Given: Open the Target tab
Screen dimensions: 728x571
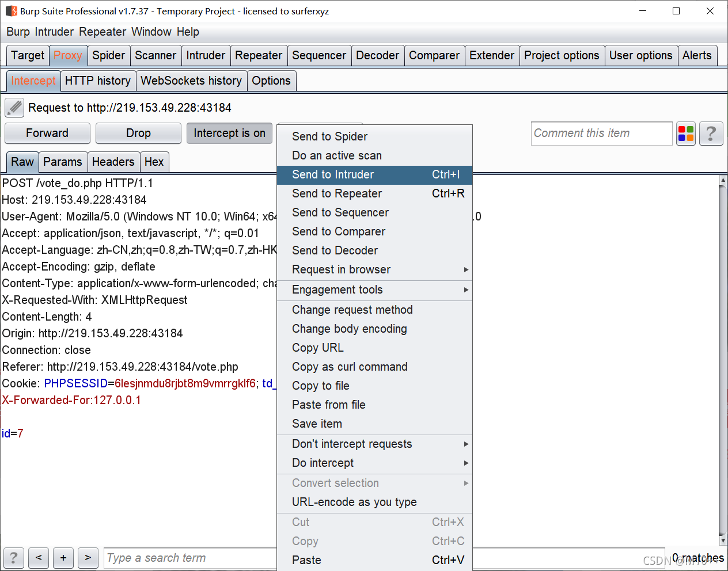Looking at the screenshot, I should tap(28, 55).
